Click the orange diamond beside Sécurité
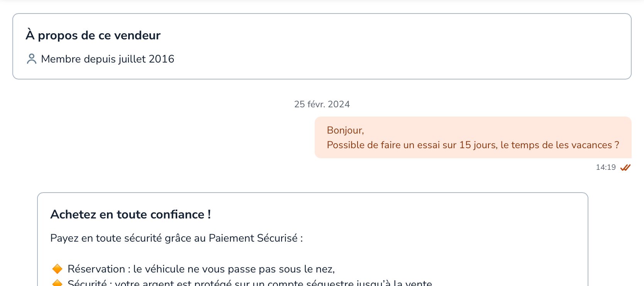This screenshot has width=644, height=286. 57,283
